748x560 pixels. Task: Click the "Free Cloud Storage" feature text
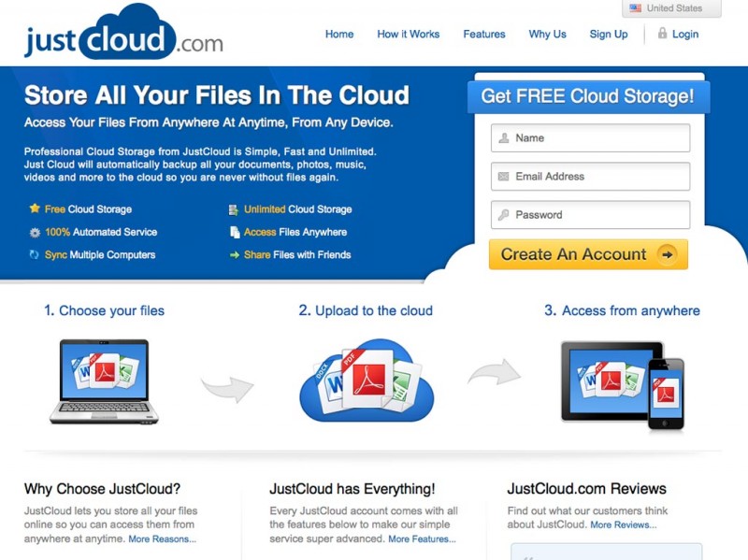[88, 209]
